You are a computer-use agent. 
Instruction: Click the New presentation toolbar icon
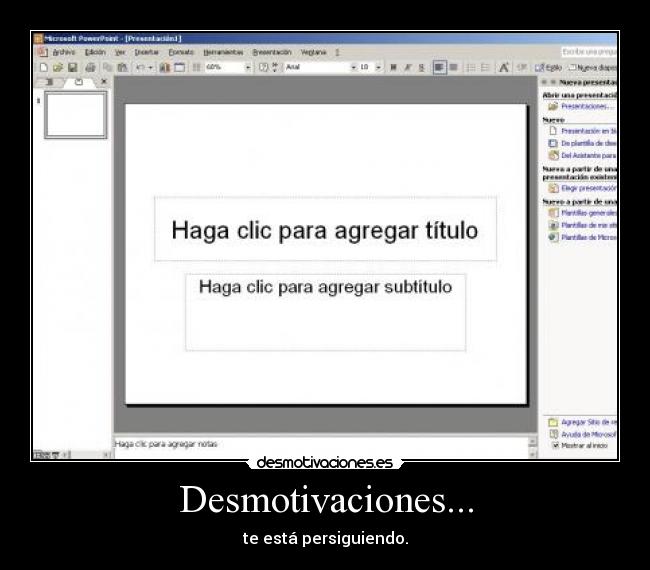[44, 67]
